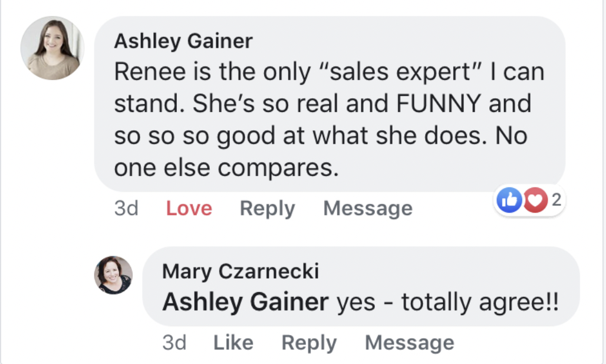Open the Mary Czarnecki author name link
This screenshot has width=606, height=364.
(x=240, y=272)
